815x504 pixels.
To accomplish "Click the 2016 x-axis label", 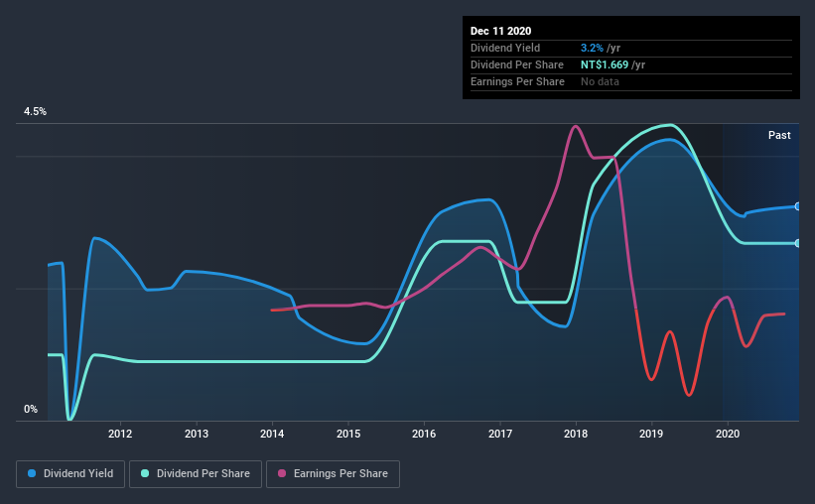I will pos(424,434).
